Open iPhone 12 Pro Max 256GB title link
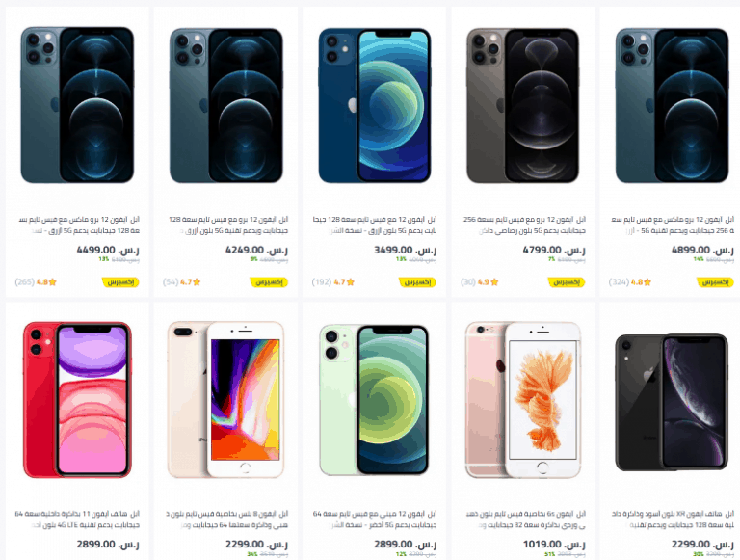The height and width of the screenshot is (560, 740). [x=673, y=226]
